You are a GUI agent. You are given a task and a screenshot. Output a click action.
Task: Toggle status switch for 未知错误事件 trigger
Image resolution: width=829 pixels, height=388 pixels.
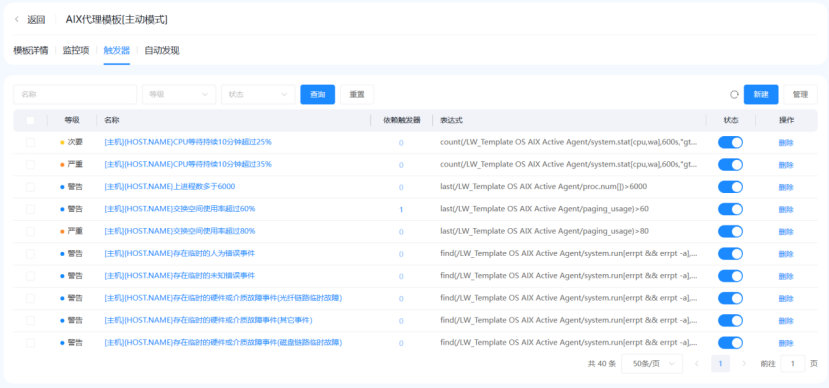pyautogui.click(x=730, y=276)
